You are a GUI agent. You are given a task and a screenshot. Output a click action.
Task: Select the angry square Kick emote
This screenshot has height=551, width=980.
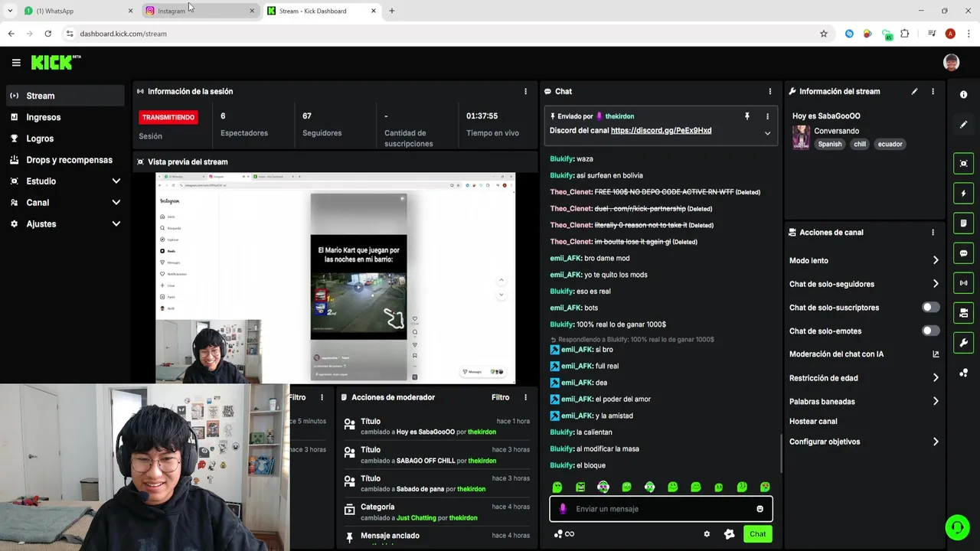coord(580,487)
